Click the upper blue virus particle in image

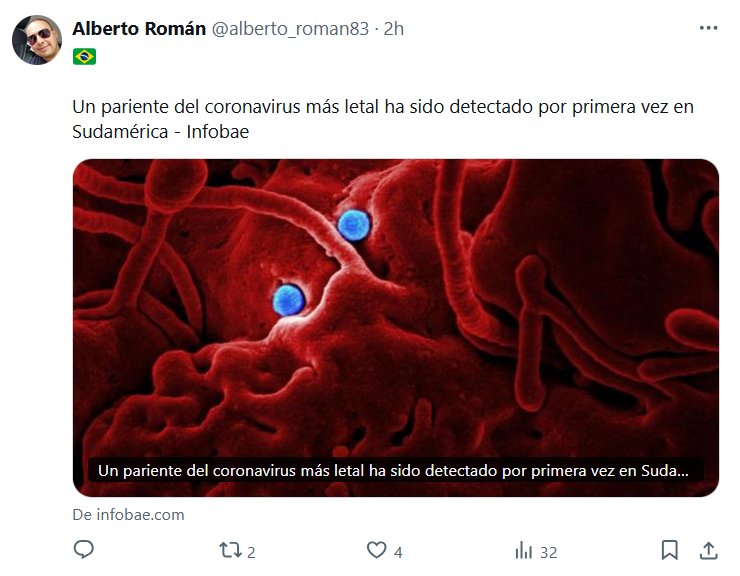coord(354,225)
